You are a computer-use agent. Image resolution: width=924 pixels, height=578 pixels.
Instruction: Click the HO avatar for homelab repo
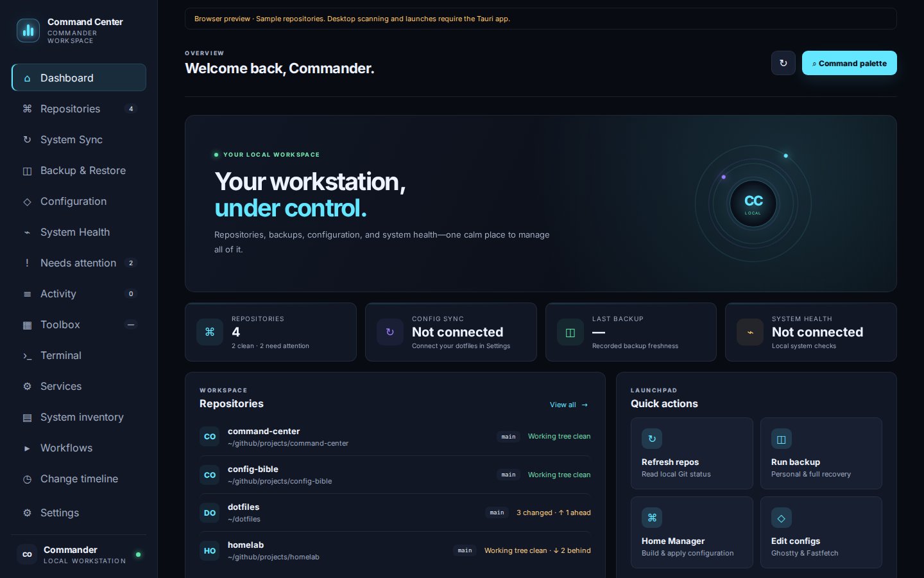click(x=210, y=550)
